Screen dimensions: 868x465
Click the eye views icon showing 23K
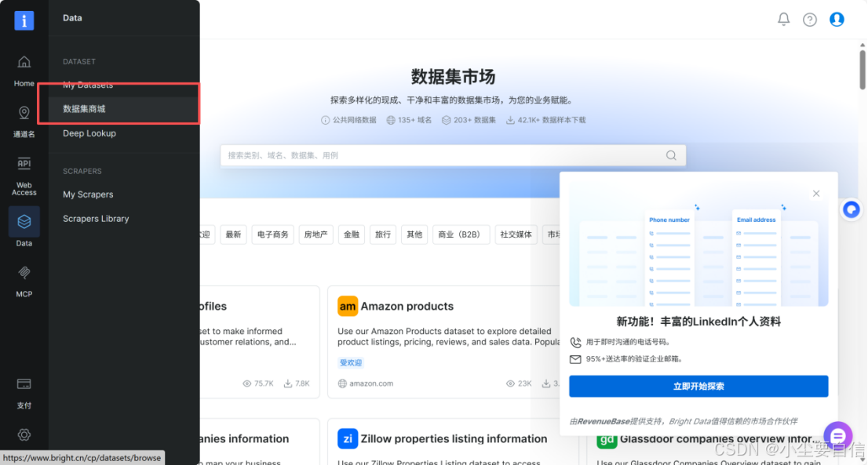(x=510, y=383)
